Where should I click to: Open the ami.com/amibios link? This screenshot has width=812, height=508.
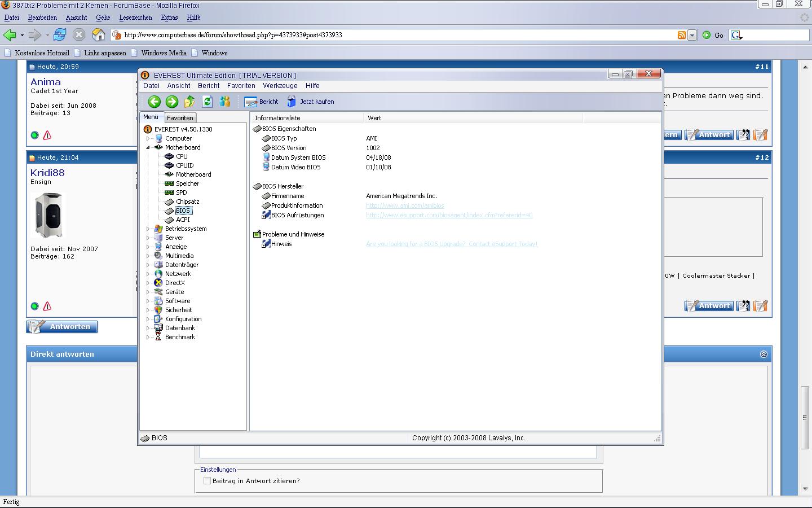click(x=405, y=205)
